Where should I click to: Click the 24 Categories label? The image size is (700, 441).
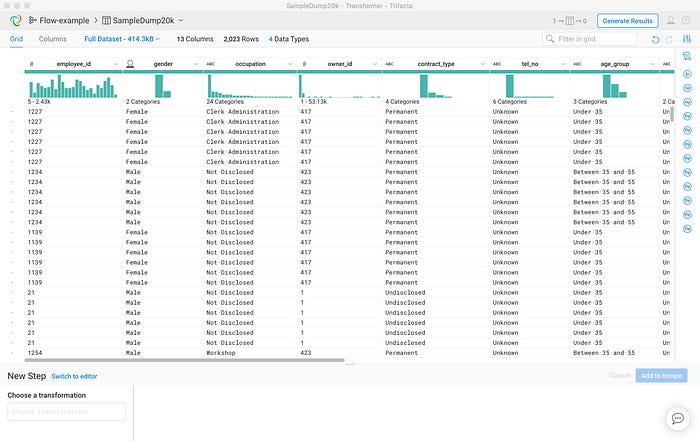[x=225, y=102]
